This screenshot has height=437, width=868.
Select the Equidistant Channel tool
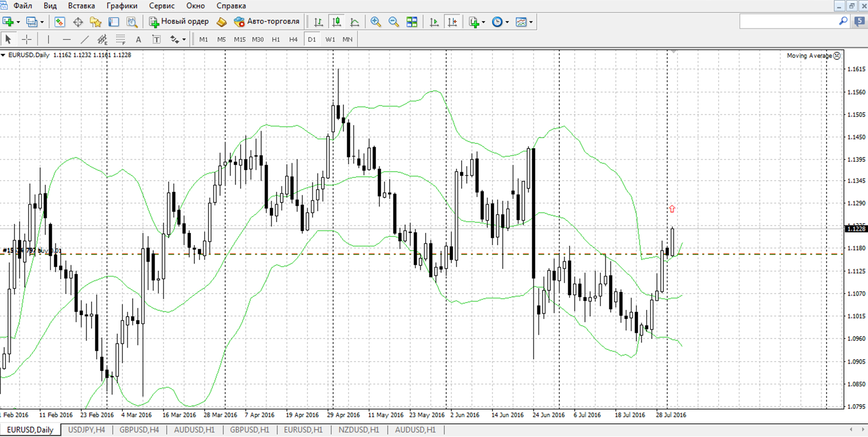click(102, 40)
